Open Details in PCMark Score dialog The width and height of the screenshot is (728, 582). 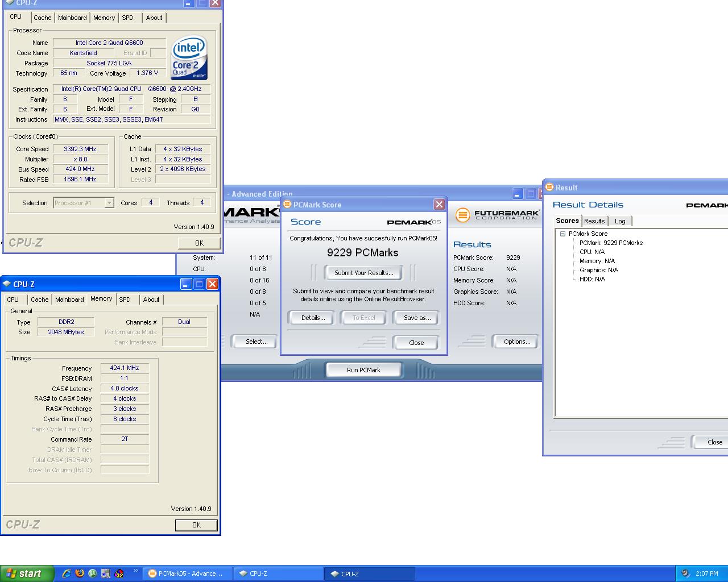coord(313,318)
